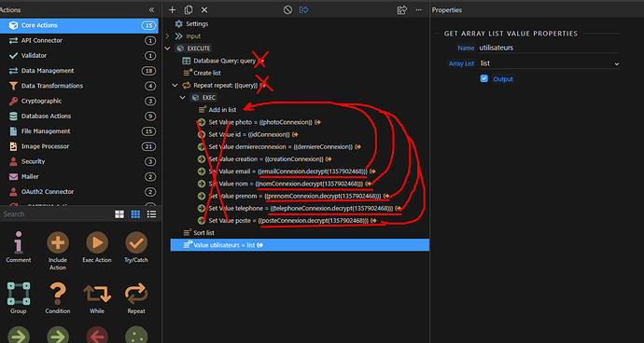Click the duplicate step toolbar icon
Screen dimensions: 644x343
coord(189,10)
